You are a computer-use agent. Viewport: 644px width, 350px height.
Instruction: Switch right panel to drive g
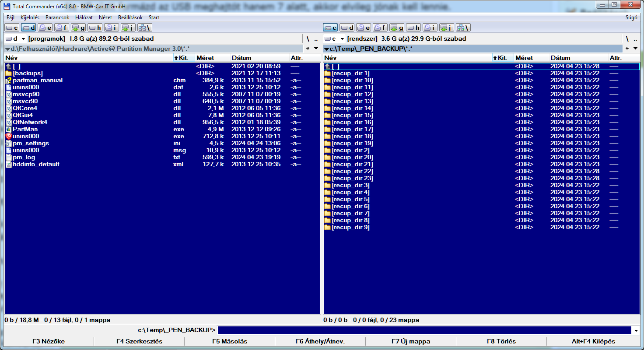click(x=397, y=28)
